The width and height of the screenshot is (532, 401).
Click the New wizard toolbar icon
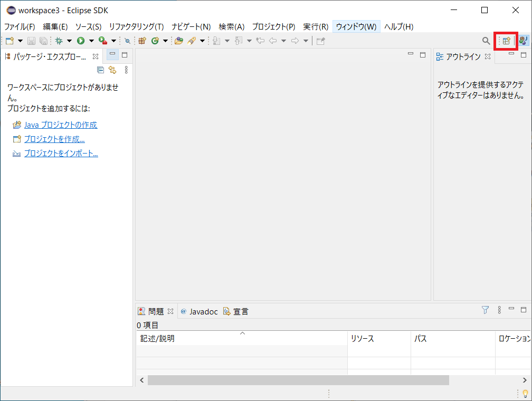pos(10,41)
